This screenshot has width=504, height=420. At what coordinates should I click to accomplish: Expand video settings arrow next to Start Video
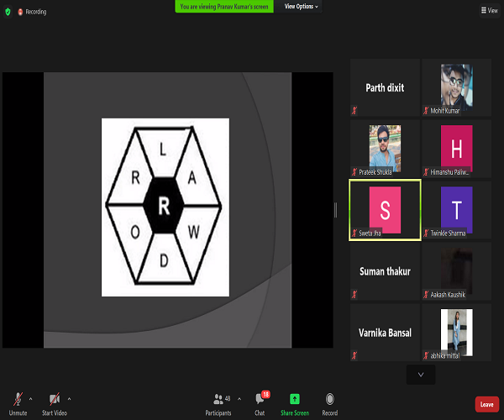[x=70, y=399]
